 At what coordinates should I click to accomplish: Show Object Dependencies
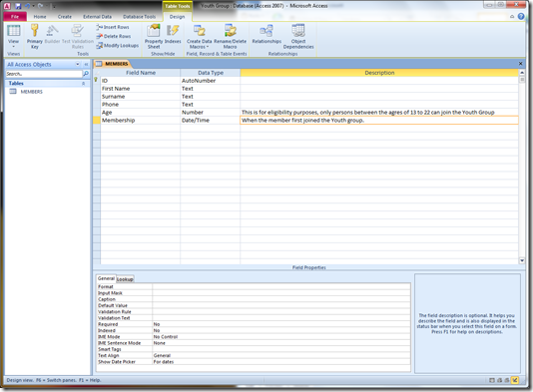(x=298, y=36)
